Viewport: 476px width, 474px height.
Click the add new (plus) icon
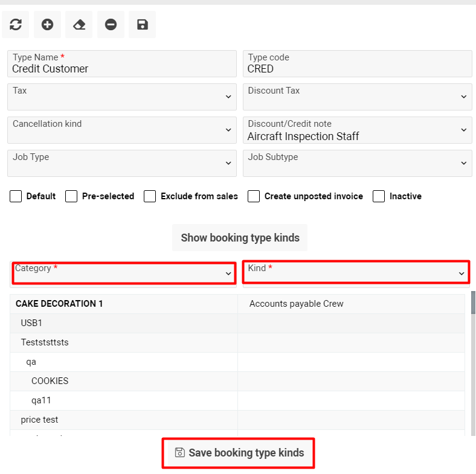(47, 25)
